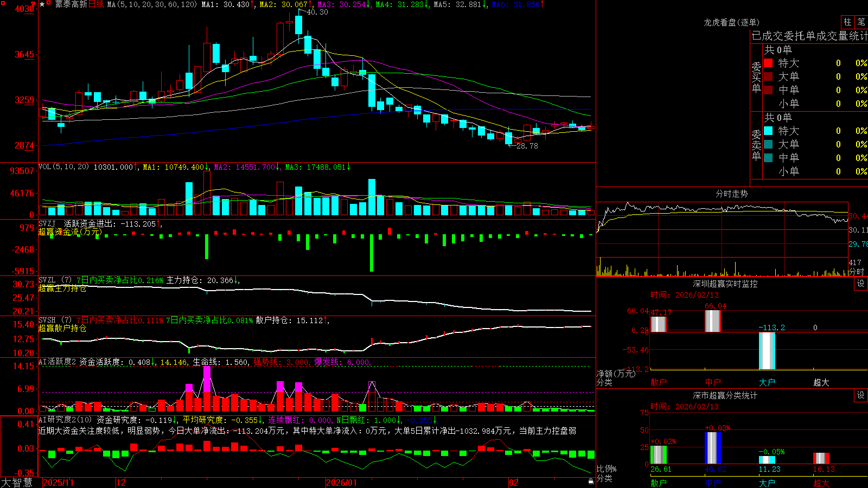Click the 超赢主力持仓 label

click(62, 288)
